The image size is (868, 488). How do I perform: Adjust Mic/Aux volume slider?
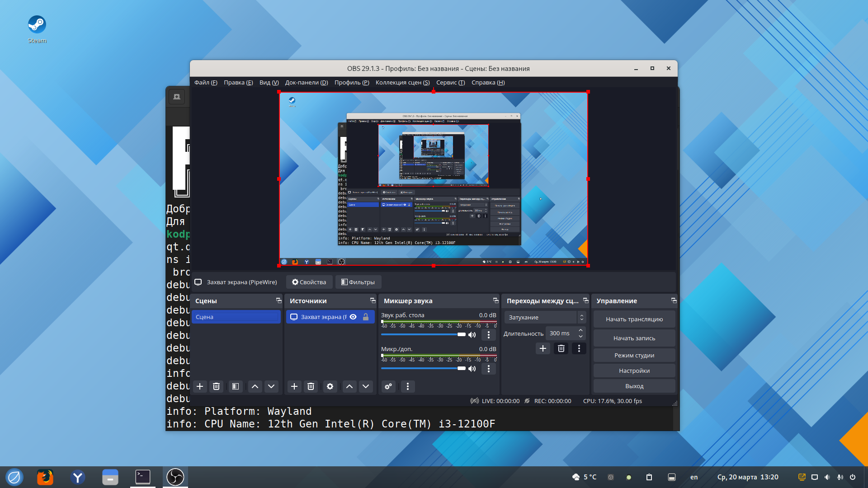click(x=423, y=368)
